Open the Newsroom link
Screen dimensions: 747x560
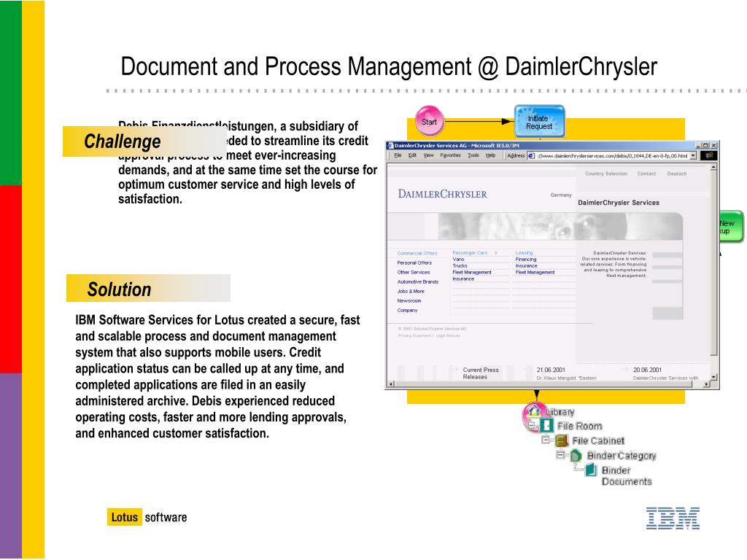[409, 301]
